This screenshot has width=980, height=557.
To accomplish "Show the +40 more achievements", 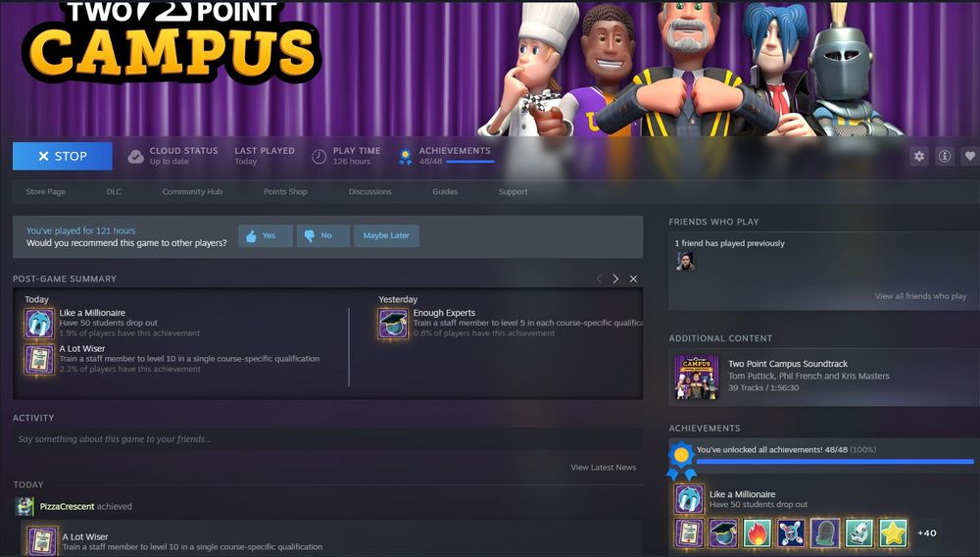I will coord(926,533).
